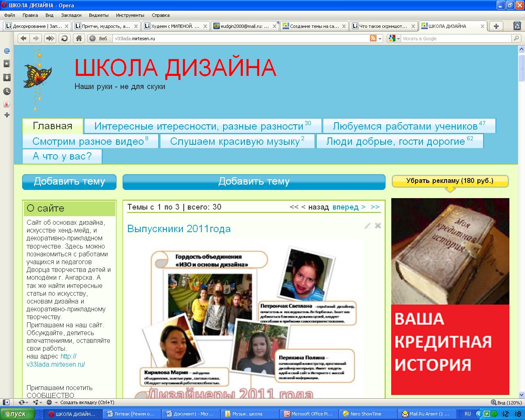Toggle the panel sidebar at status bar
The image size is (525, 420).
(x=6, y=402)
